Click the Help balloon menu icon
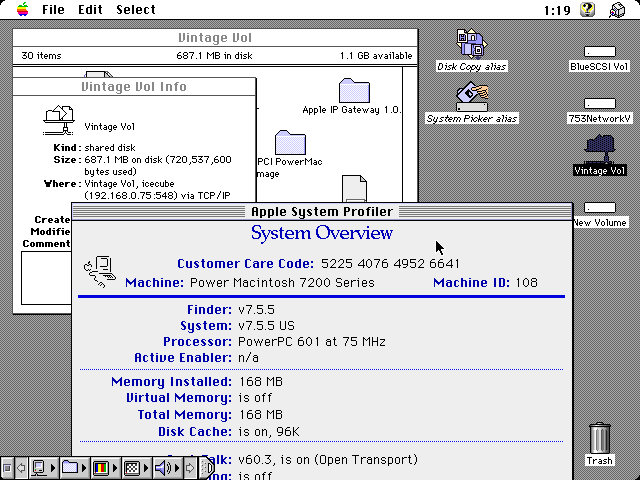This screenshot has height=480, width=640. pyautogui.click(x=589, y=10)
